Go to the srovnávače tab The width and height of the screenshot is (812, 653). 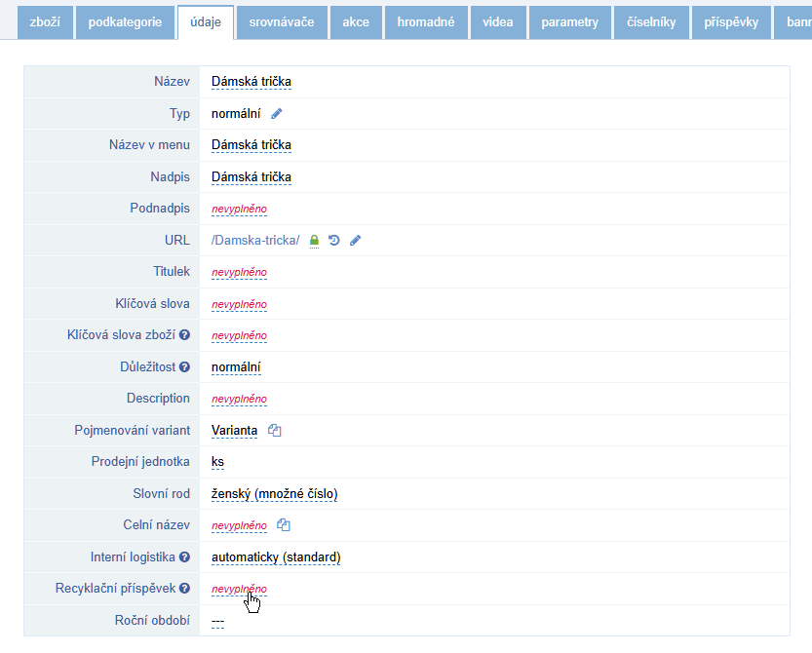(x=281, y=22)
